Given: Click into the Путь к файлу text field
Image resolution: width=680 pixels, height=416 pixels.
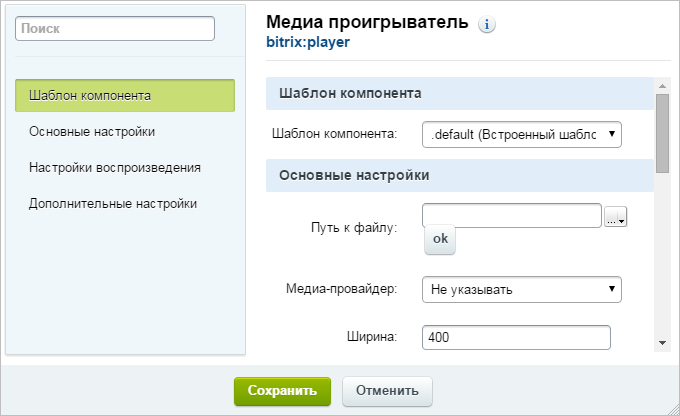Looking at the screenshot, I should coord(512,215).
